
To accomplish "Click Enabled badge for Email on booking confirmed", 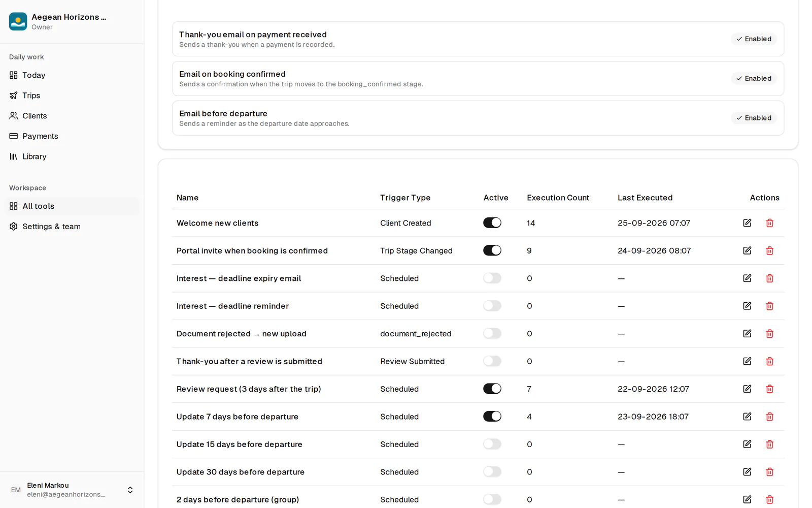I will pos(754,79).
